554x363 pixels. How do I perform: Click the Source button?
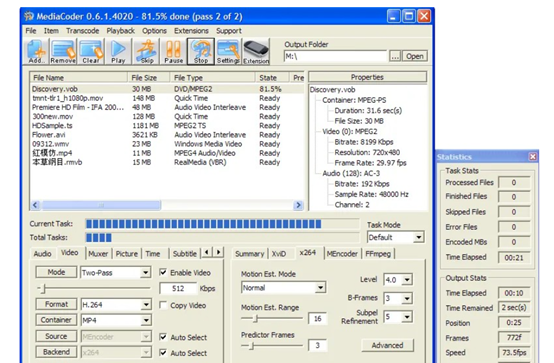[56, 336]
